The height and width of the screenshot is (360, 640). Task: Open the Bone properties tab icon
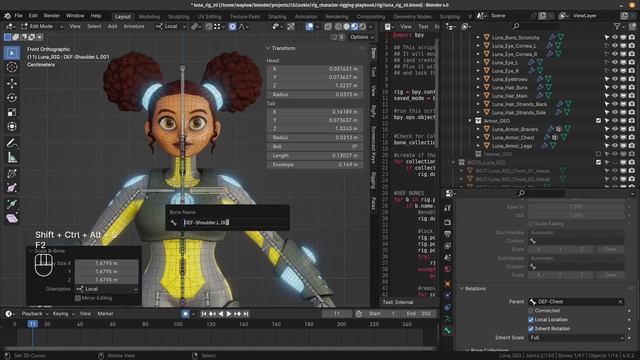coord(447,331)
